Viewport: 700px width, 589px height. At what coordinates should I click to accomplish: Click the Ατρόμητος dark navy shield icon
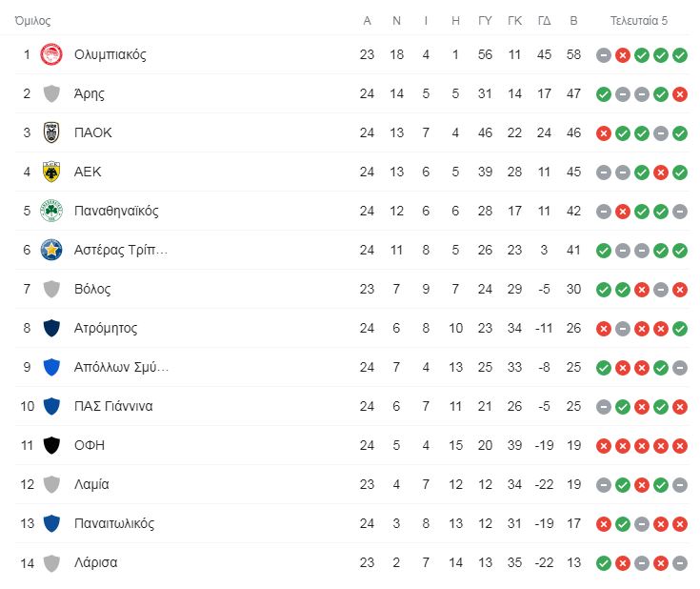point(51,328)
